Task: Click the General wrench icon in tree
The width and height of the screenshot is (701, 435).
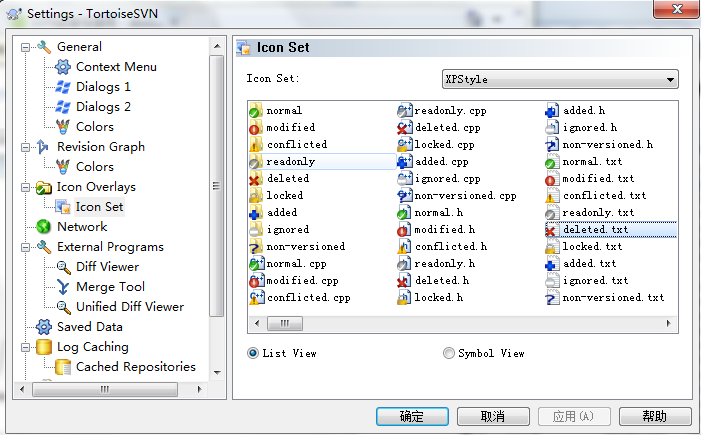Action: pos(44,46)
